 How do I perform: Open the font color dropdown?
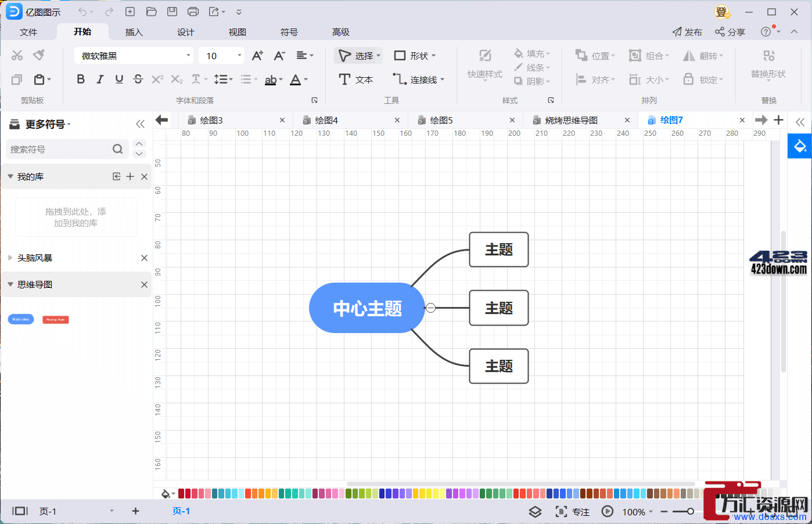(x=306, y=79)
